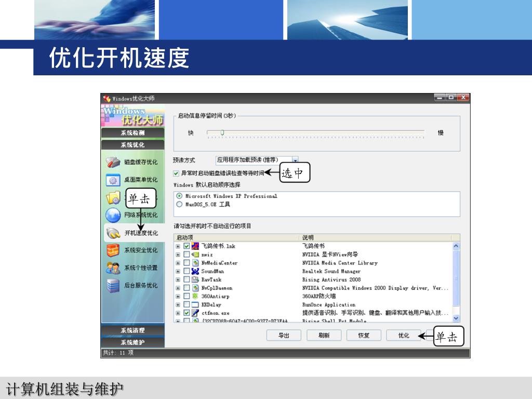The image size is (532, 399).
Task: Click the SoundMan entry icon
Action: tap(195, 271)
